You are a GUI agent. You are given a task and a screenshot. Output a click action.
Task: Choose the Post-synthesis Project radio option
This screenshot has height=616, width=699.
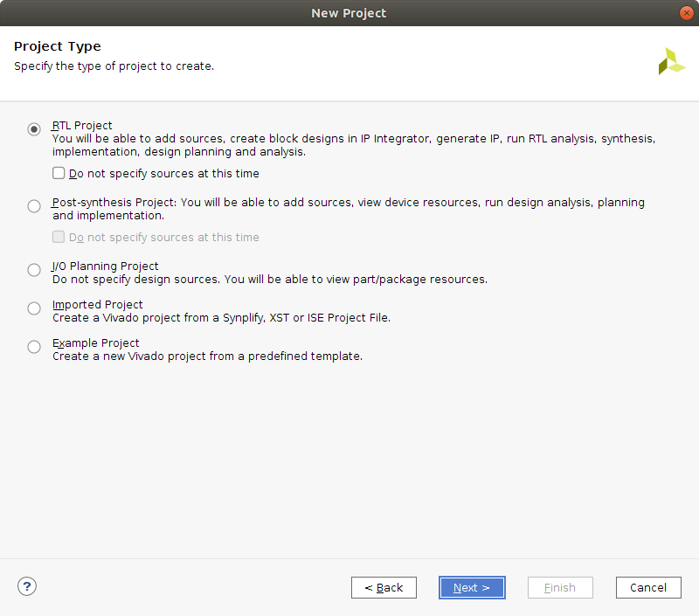(x=34, y=206)
